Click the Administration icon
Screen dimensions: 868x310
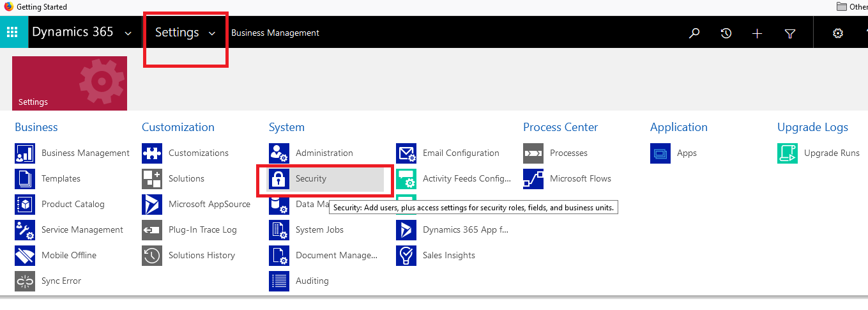(x=279, y=153)
